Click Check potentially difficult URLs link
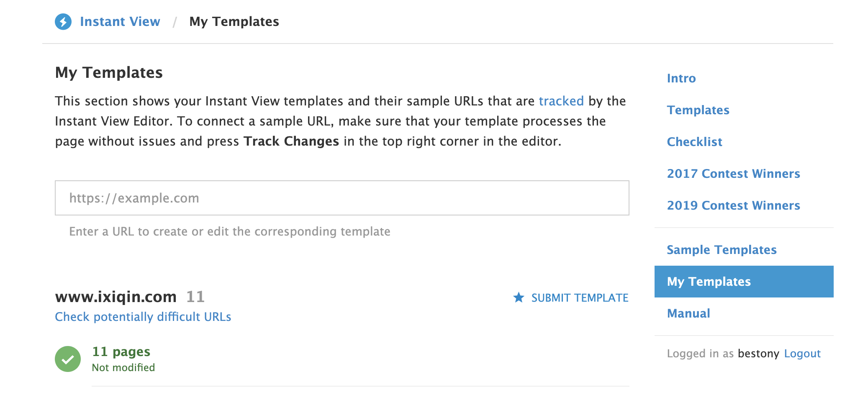Screen dimensions: 868x405 pos(143,317)
